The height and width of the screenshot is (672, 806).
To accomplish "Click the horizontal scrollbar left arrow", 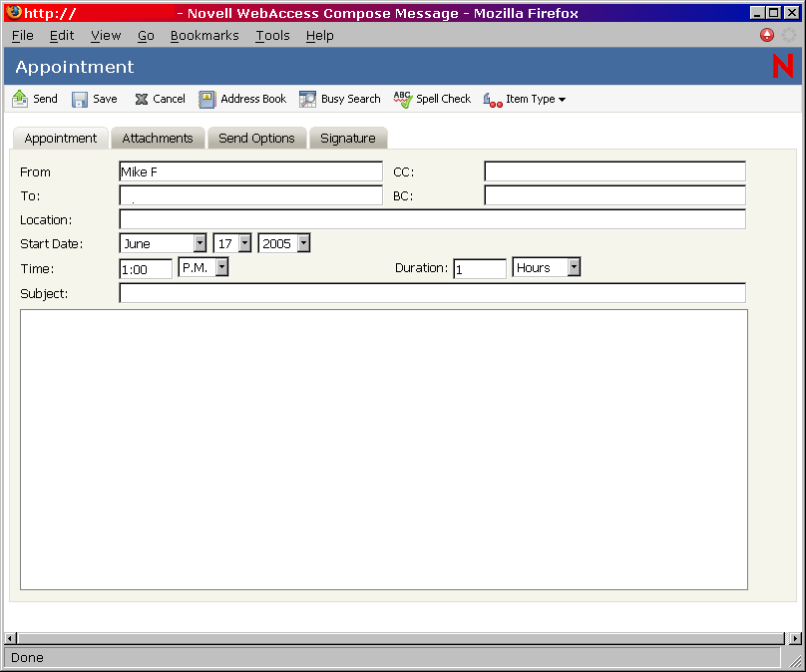I will (10, 639).
